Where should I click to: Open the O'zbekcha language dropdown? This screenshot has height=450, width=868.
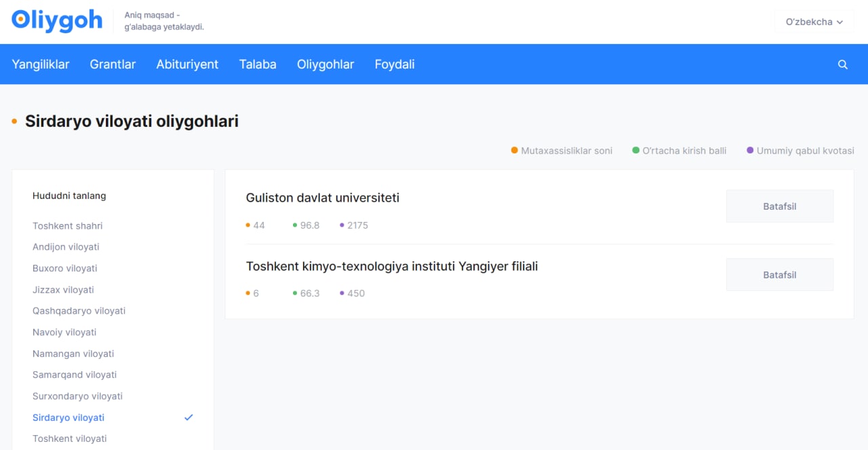pos(814,22)
